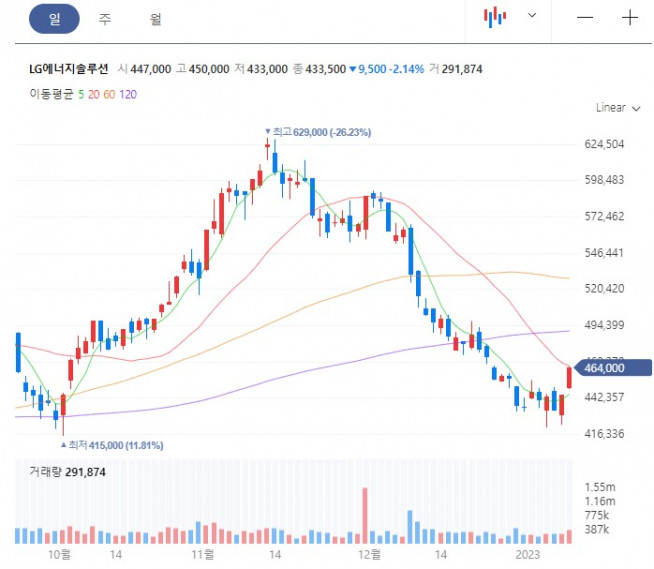This screenshot has height=569, width=654.
Task: Toggle the 5-day moving average
Action: tap(79, 94)
